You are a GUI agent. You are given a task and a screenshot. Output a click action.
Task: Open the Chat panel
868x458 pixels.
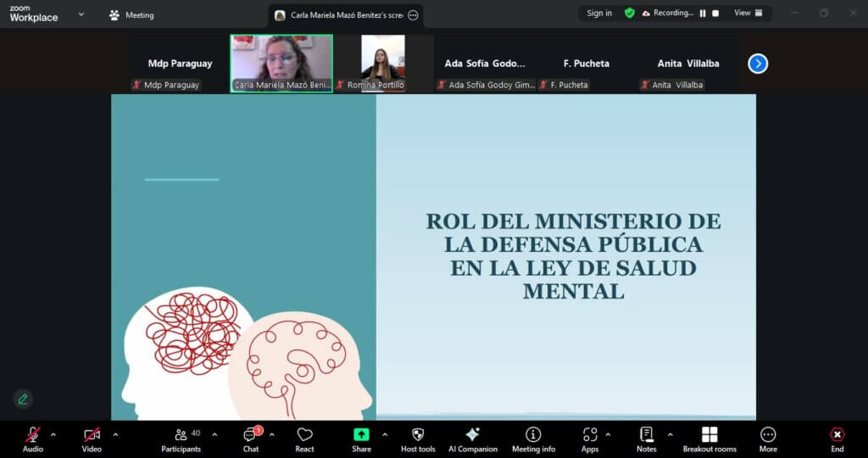251,438
